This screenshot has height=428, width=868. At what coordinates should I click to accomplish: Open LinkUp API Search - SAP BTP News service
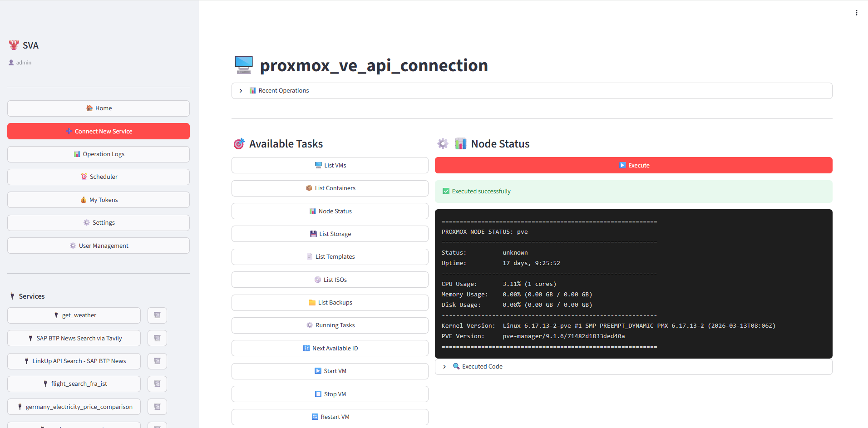pos(74,361)
